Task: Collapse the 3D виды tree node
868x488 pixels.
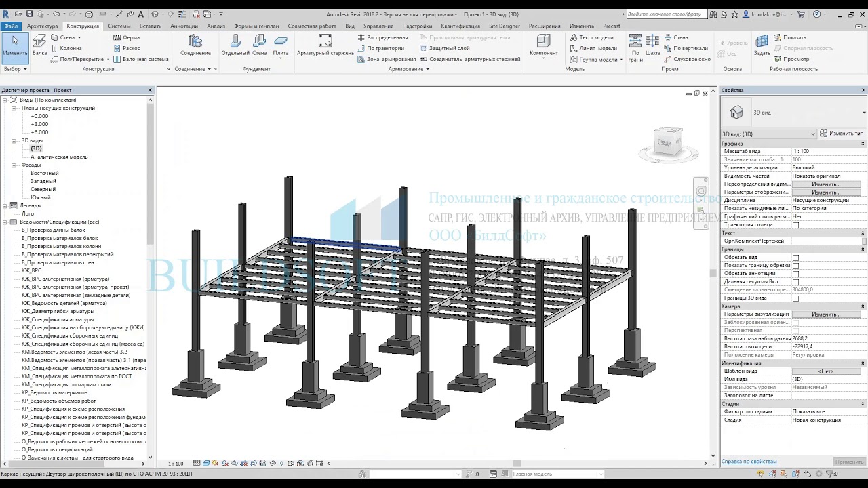Action: pos(14,140)
